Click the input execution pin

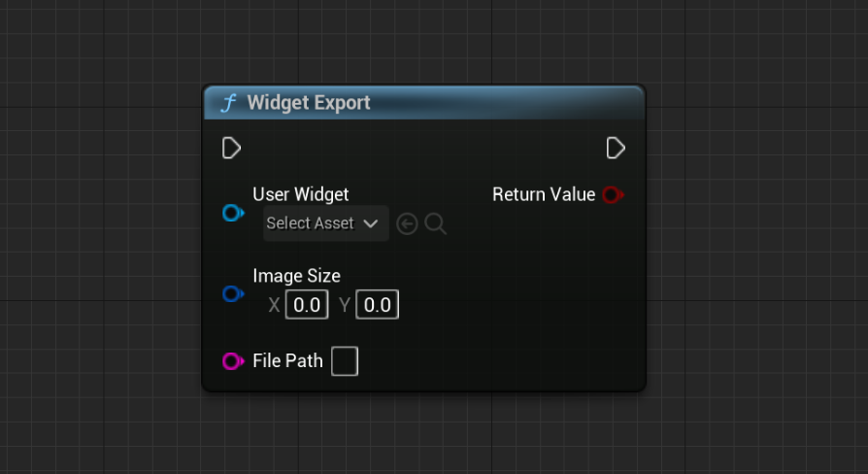(231, 148)
